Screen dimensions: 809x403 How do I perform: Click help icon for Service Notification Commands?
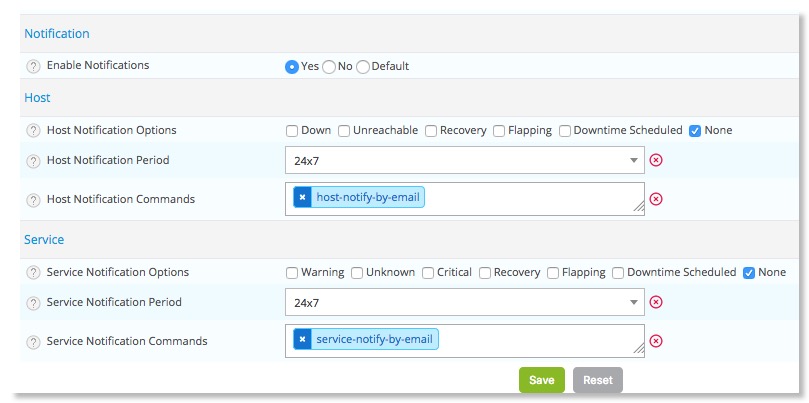33,341
